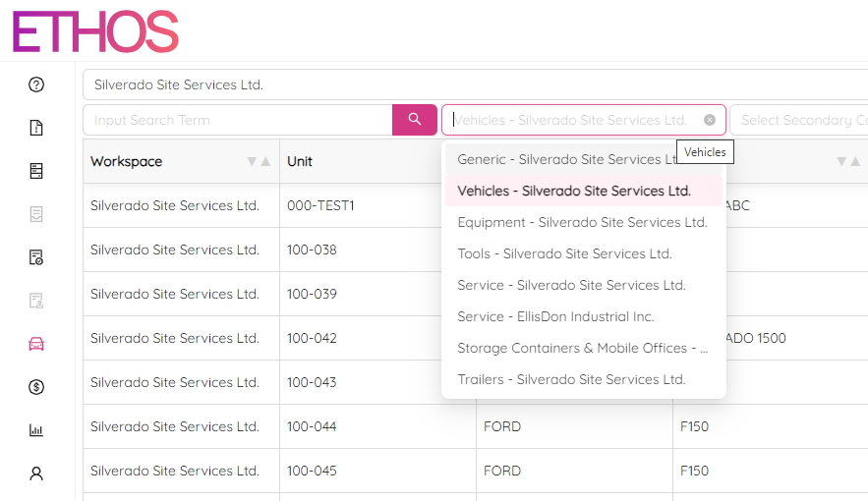Sort the Workspace column
This screenshot has width=868, height=501.
(259, 161)
